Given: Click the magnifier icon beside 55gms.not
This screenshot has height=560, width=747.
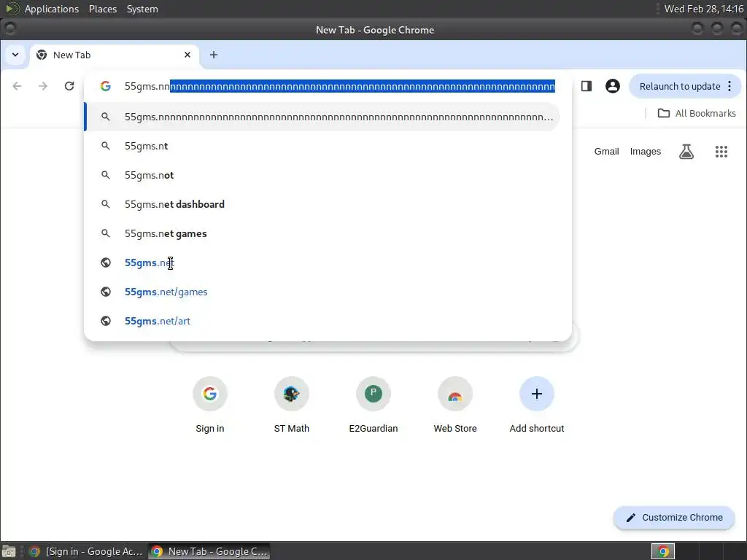Looking at the screenshot, I should tap(106, 175).
